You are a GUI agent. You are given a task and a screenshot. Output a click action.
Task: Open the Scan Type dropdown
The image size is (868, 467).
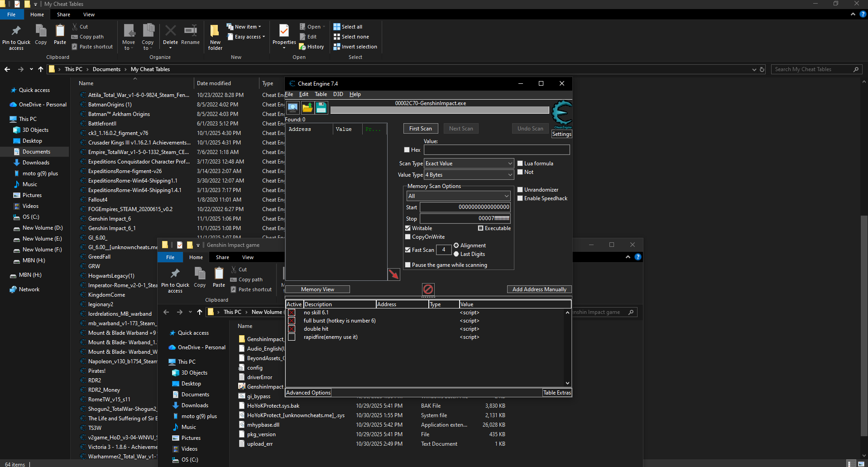pos(469,164)
